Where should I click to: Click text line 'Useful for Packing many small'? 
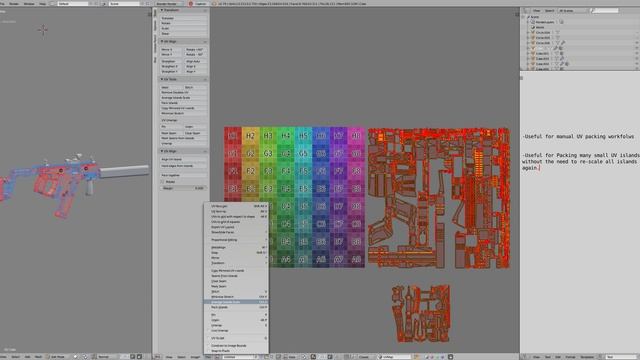click(x=581, y=155)
